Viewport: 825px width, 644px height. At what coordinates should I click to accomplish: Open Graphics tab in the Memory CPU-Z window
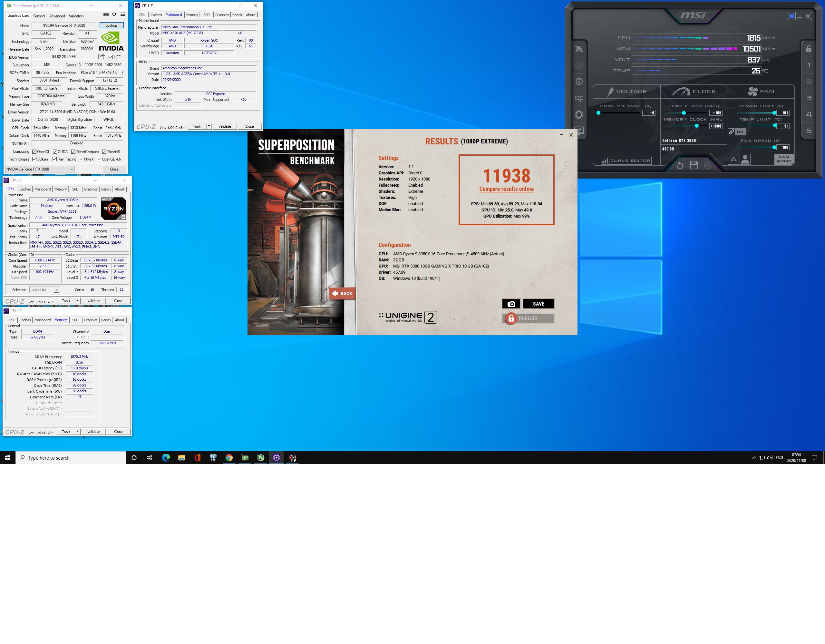pos(91,320)
